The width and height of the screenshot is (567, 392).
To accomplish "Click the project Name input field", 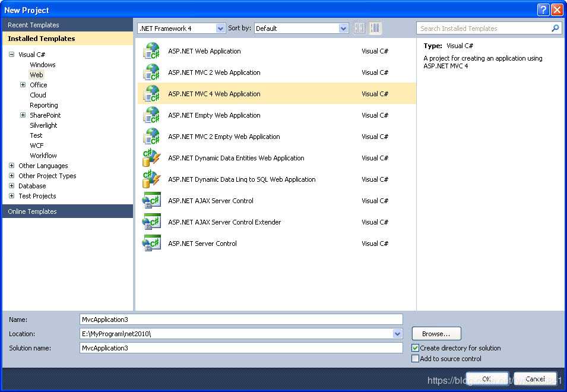I will pyautogui.click(x=241, y=320).
